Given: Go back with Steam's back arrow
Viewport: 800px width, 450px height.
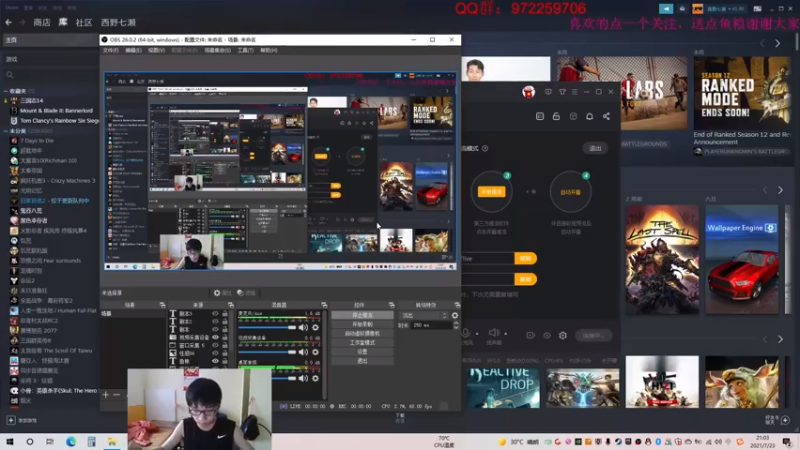Looking at the screenshot, I should pyautogui.click(x=8, y=22).
